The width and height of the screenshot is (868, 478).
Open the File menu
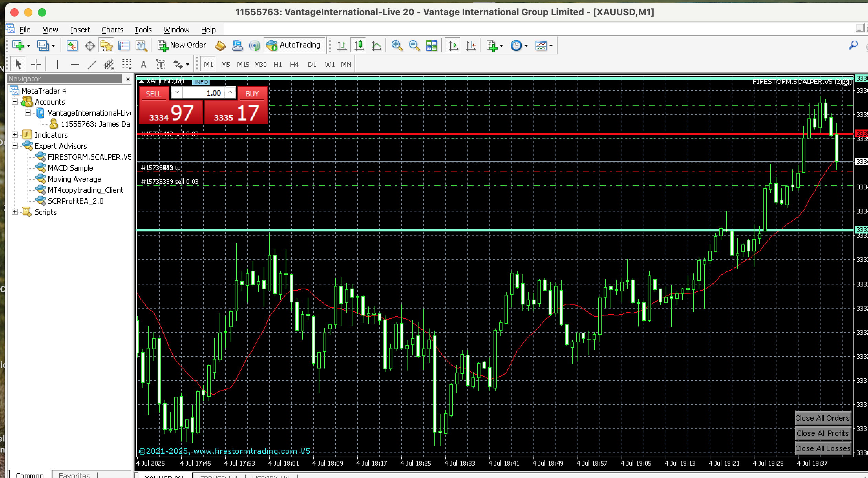(25, 30)
